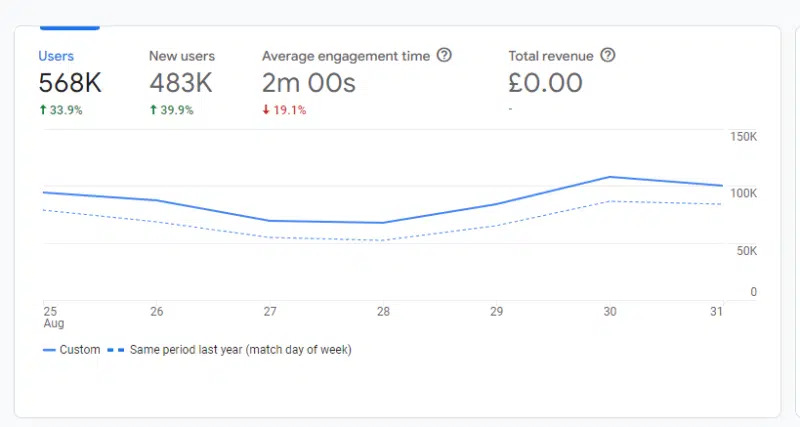Select the Users metric tab

(56, 56)
